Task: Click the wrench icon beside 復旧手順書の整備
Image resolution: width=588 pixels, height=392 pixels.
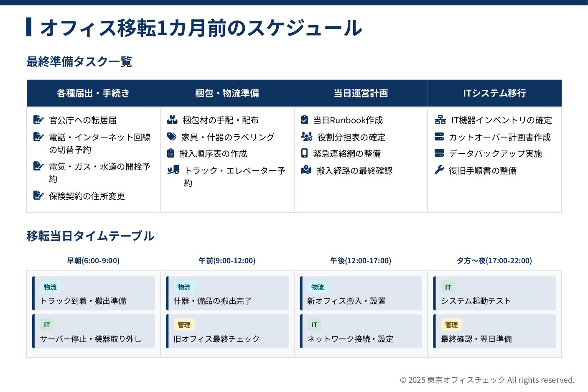Action: coord(439,170)
